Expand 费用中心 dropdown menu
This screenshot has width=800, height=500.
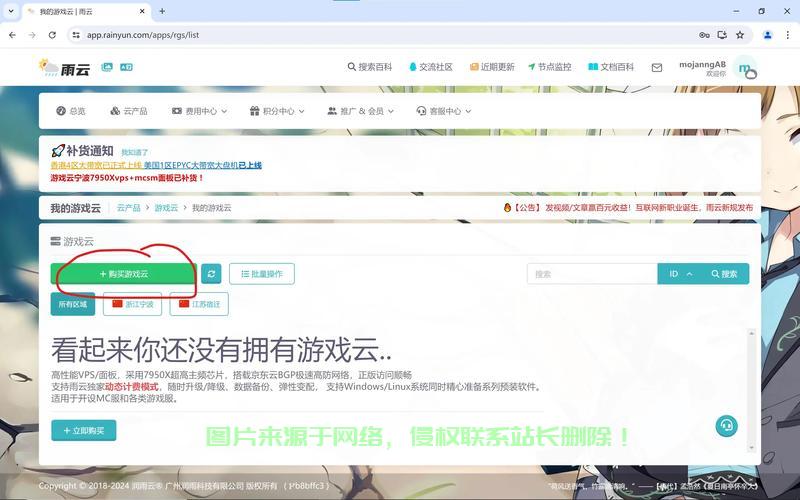point(199,111)
